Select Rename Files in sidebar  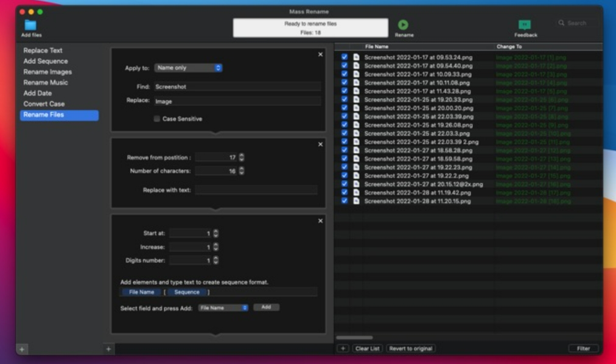pyautogui.click(x=59, y=115)
